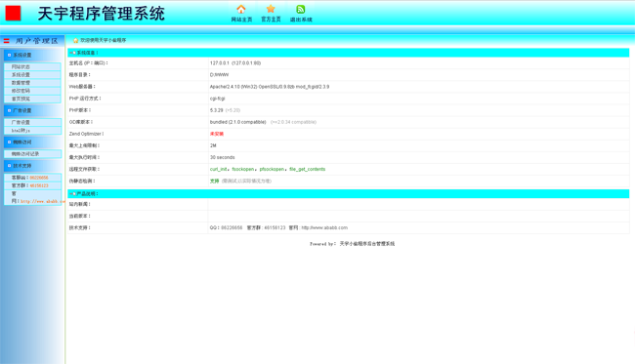635x364 pixels.
Task: Click the small icon in the 系统信息 header bar
Action: (72, 53)
